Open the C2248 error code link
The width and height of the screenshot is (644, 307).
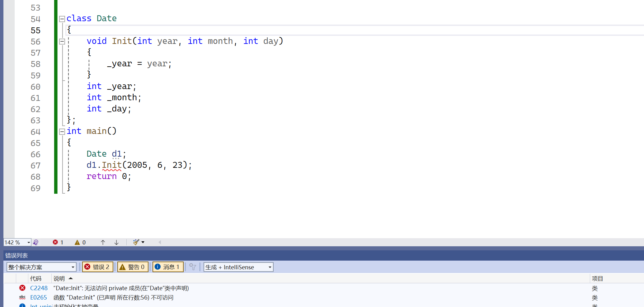coord(39,288)
